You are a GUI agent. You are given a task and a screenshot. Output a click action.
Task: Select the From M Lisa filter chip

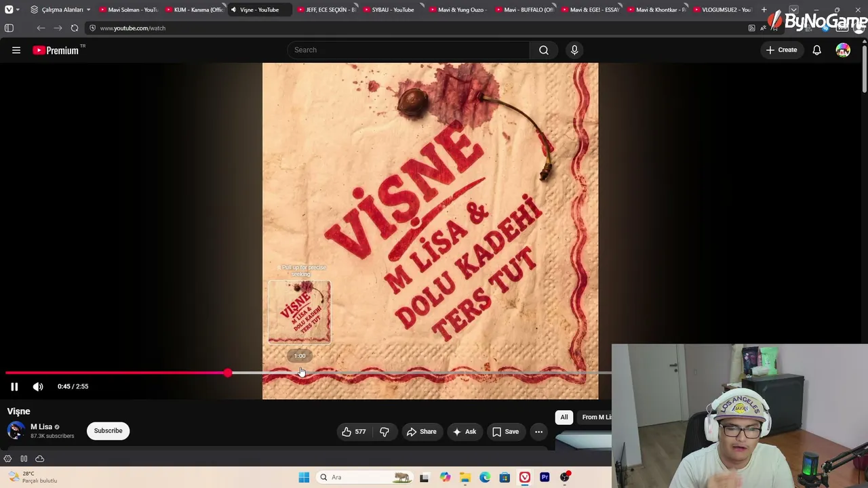tap(595, 418)
